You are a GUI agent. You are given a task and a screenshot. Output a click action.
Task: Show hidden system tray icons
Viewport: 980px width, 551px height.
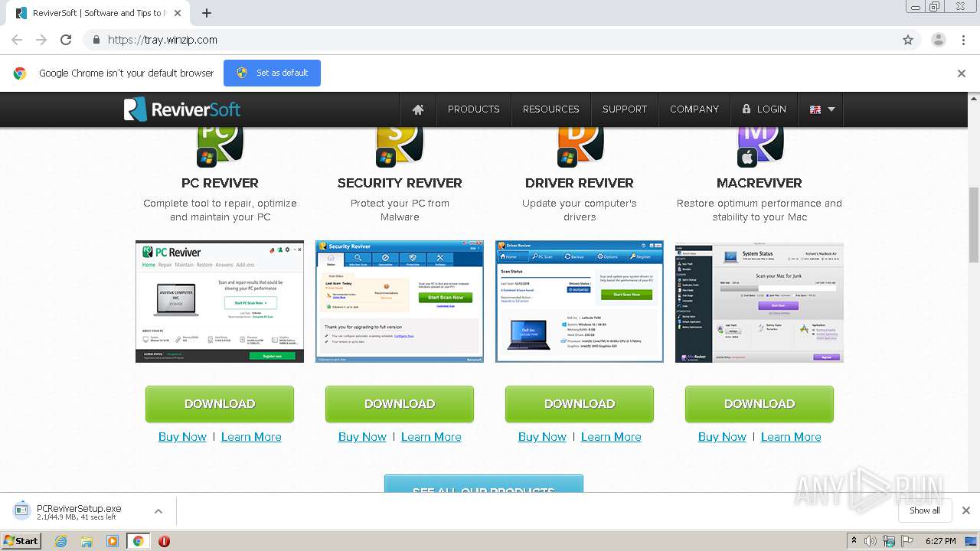pos(854,541)
